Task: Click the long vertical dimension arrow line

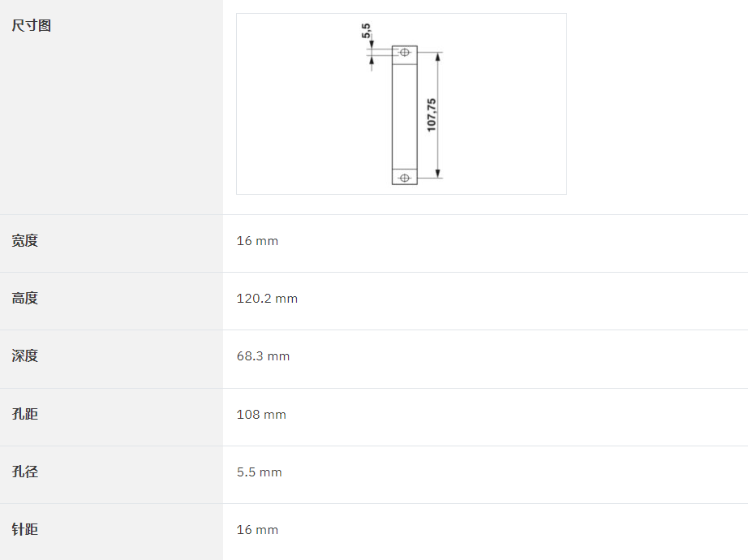Action: tap(438, 115)
